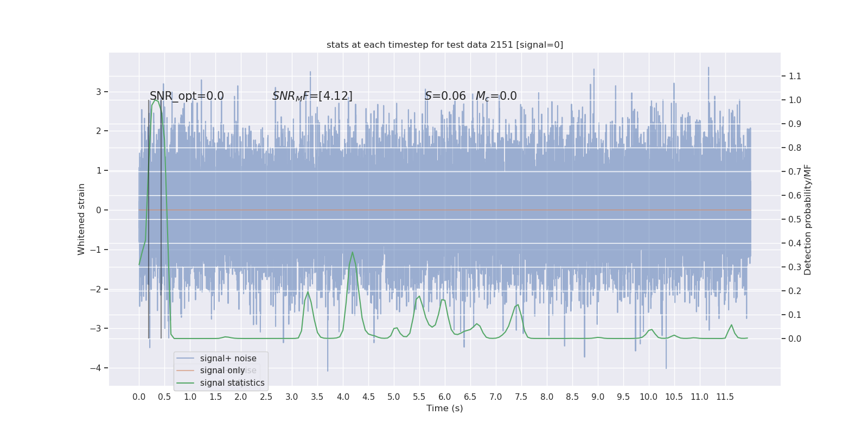Click right y-axis tick label 0.1

pyautogui.click(x=795, y=315)
